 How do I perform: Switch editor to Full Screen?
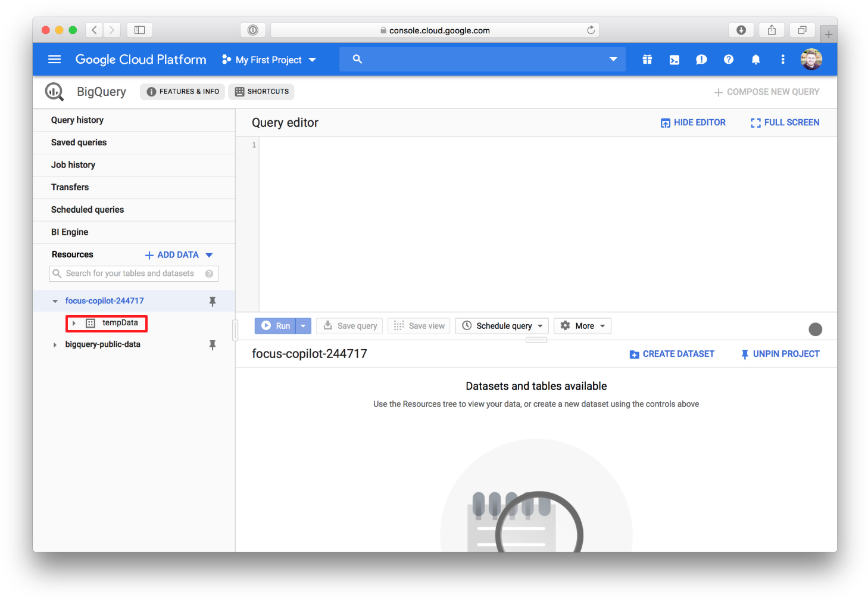785,123
